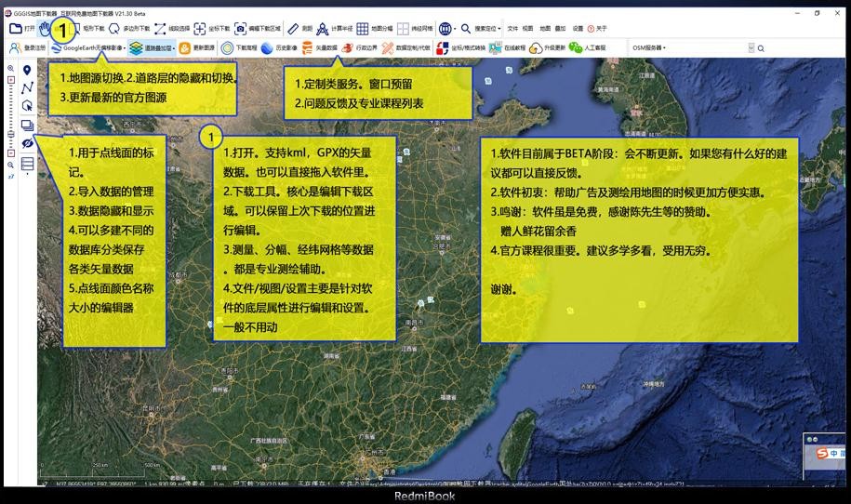Click the data customization service icon
Screen dimensions: 851x504
point(388,48)
